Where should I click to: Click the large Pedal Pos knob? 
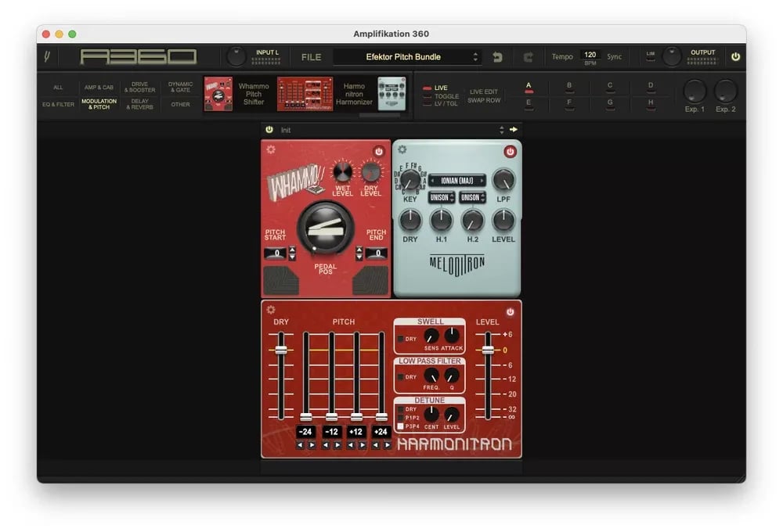click(326, 228)
